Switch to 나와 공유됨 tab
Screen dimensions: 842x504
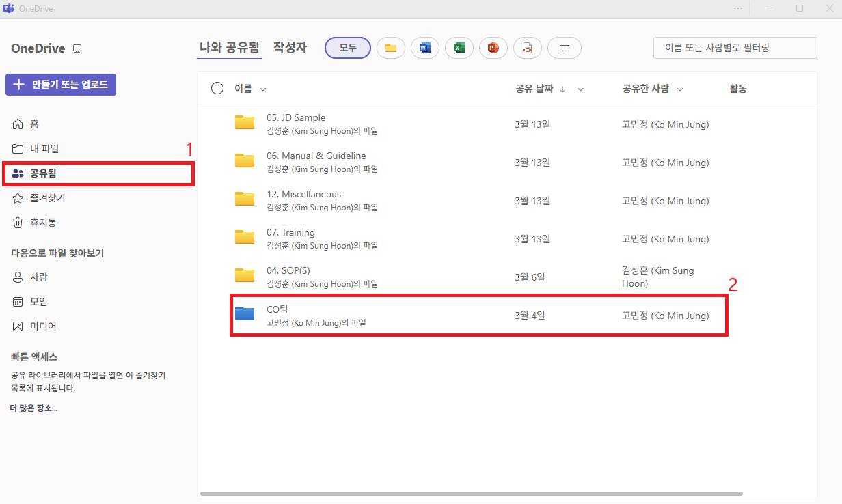tap(230, 48)
